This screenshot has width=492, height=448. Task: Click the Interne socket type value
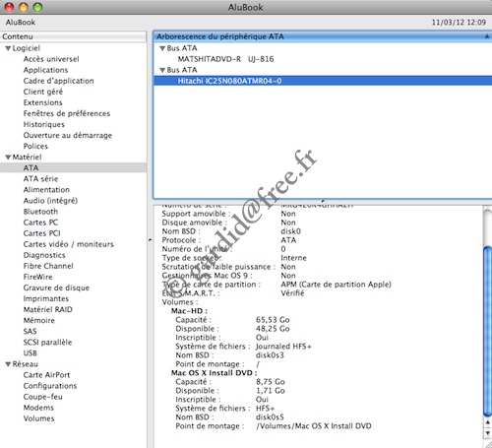[293, 258]
